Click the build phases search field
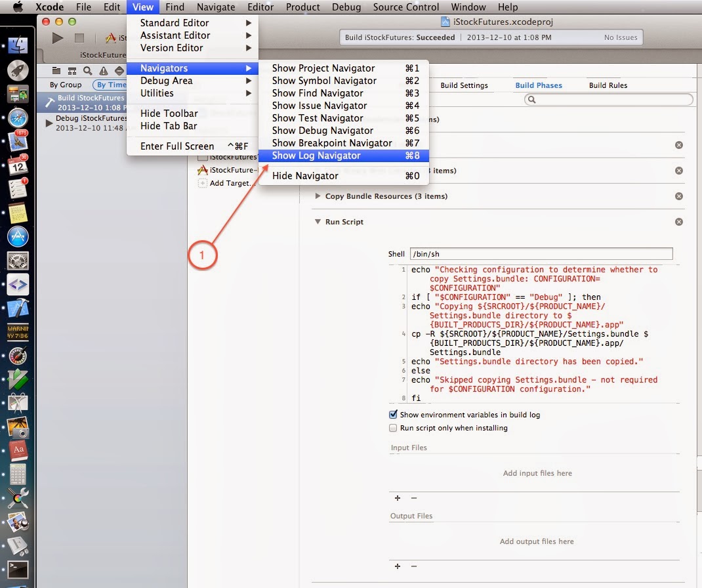This screenshot has height=588, width=702. (x=609, y=99)
